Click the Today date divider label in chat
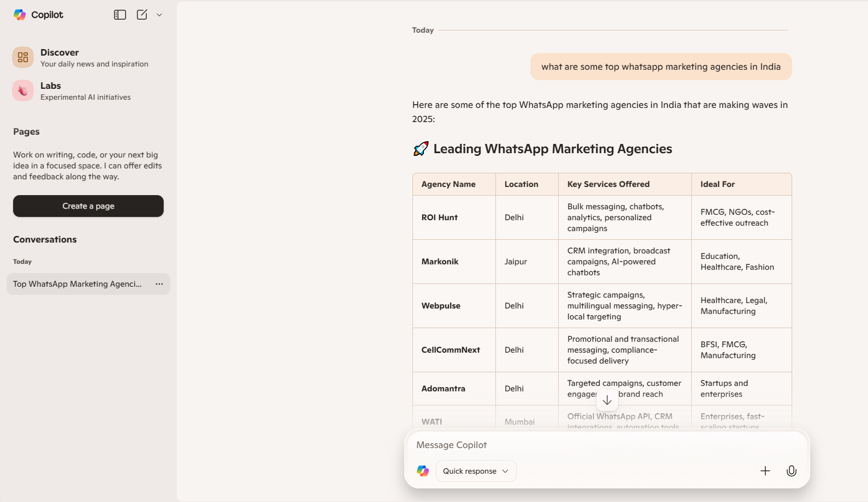 coord(423,30)
